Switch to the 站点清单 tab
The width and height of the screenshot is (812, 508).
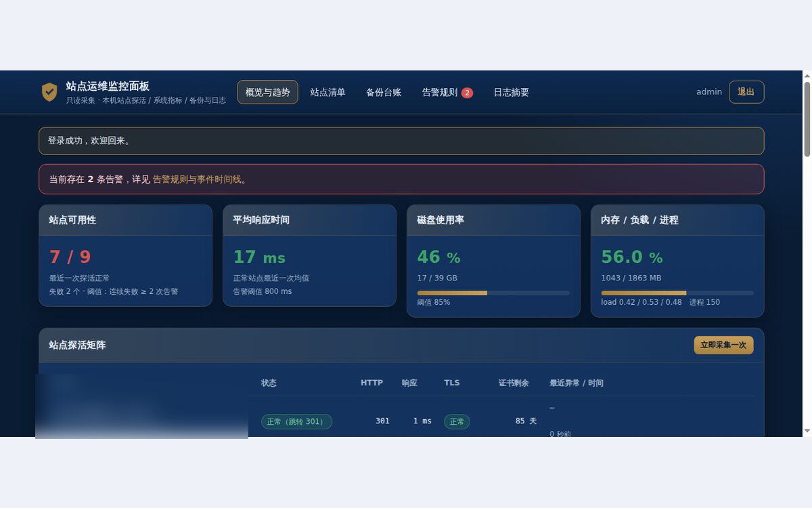328,92
